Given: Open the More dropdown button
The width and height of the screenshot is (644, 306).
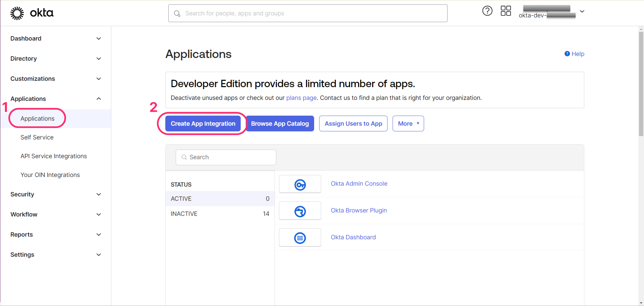Looking at the screenshot, I should tap(408, 124).
